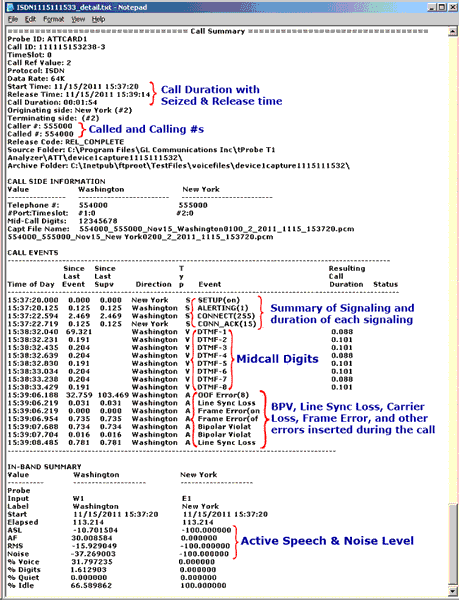Click 'Release Code: REL_COMPLETE' text
The image size is (459, 600).
point(66,142)
